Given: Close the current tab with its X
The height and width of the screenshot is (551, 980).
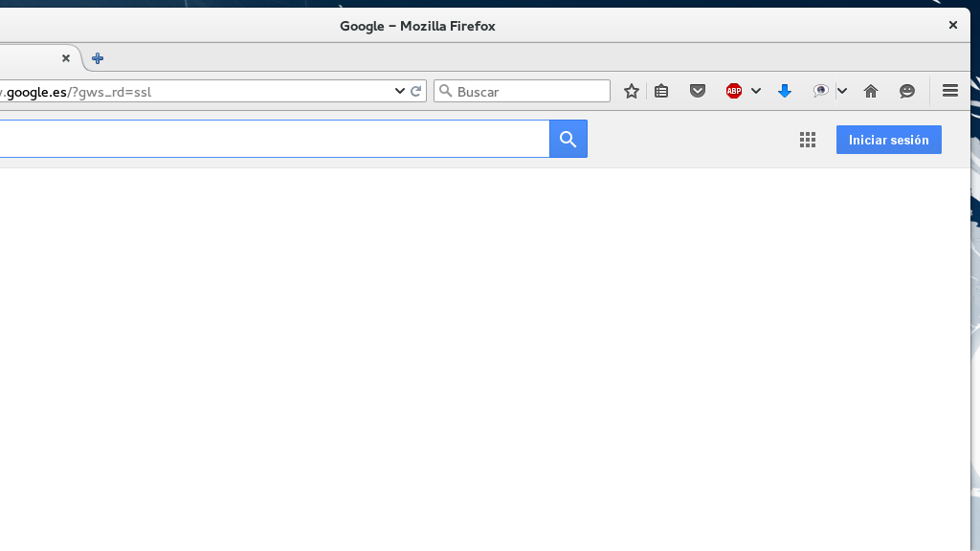Looking at the screenshot, I should [66, 57].
